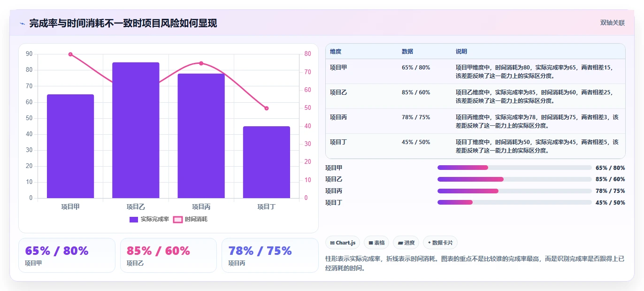Open the pink 85% / 60% 项目乙 stat card
The image size is (644, 291).
[x=169, y=255]
